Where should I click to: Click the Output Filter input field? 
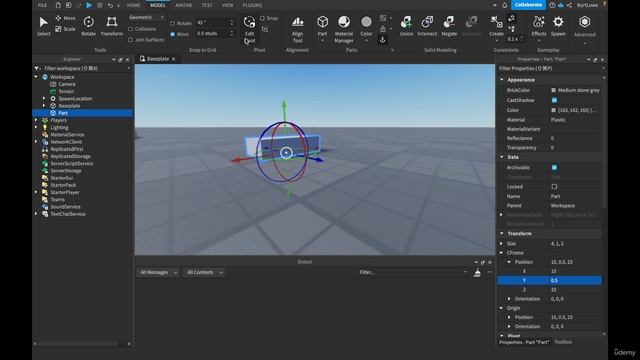[x=412, y=272]
